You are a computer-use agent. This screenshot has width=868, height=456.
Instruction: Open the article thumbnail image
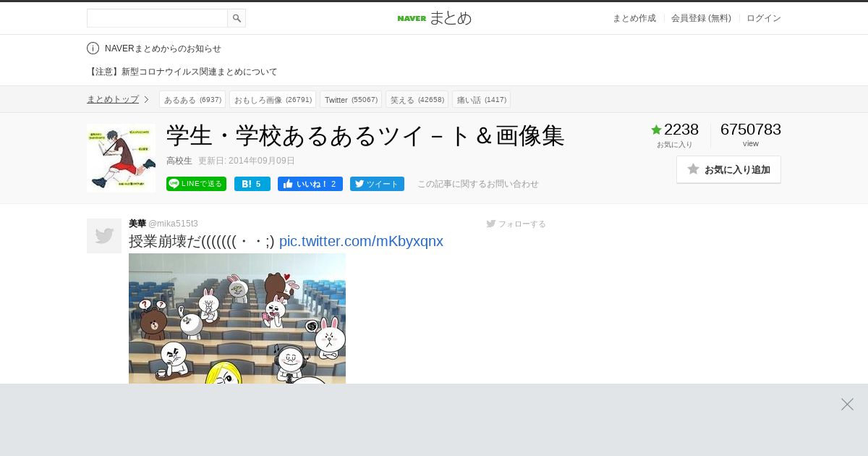click(121, 158)
